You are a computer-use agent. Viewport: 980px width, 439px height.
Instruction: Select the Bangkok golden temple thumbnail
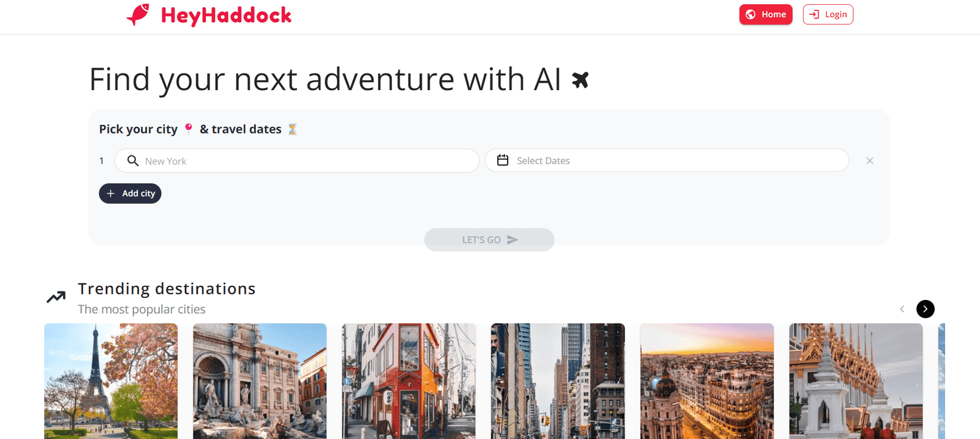(856, 381)
